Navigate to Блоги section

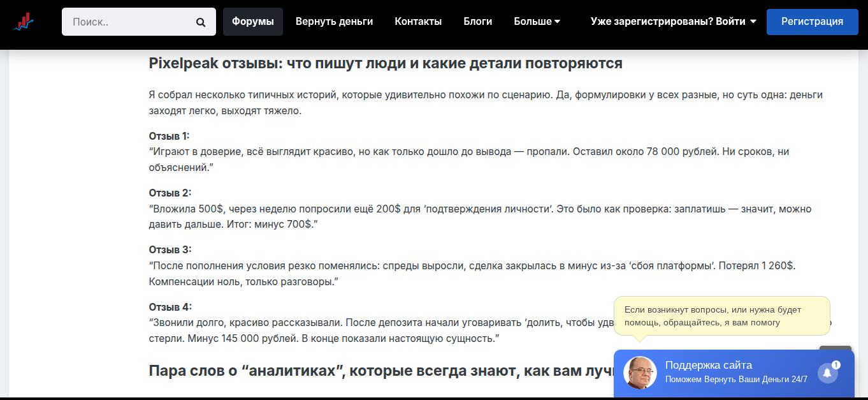point(477,22)
